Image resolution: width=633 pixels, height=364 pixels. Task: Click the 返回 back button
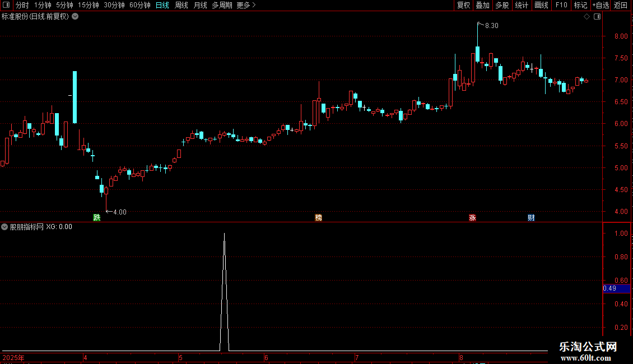621,5
